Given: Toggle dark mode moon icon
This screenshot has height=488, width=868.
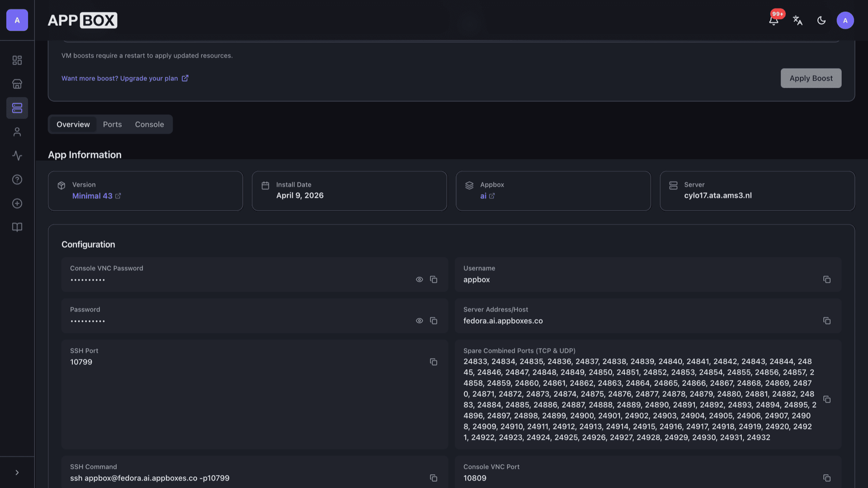Looking at the screenshot, I should pyautogui.click(x=821, y=20).
